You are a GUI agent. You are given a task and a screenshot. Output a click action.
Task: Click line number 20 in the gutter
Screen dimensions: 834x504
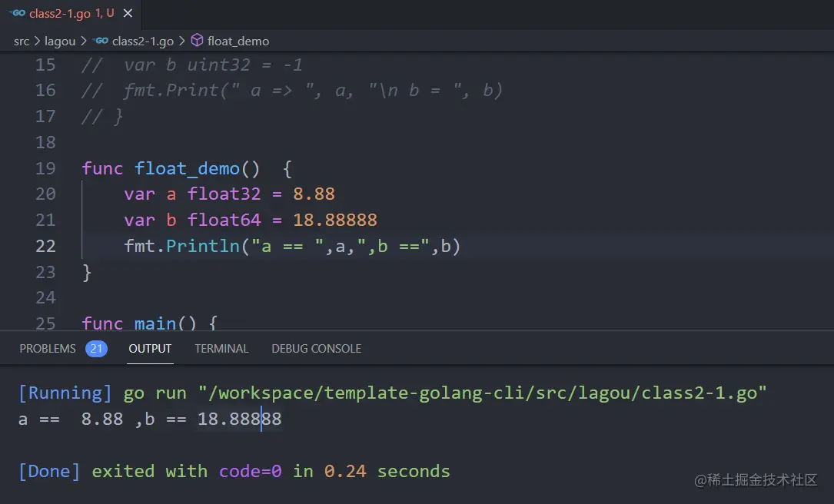click(45, 194)
